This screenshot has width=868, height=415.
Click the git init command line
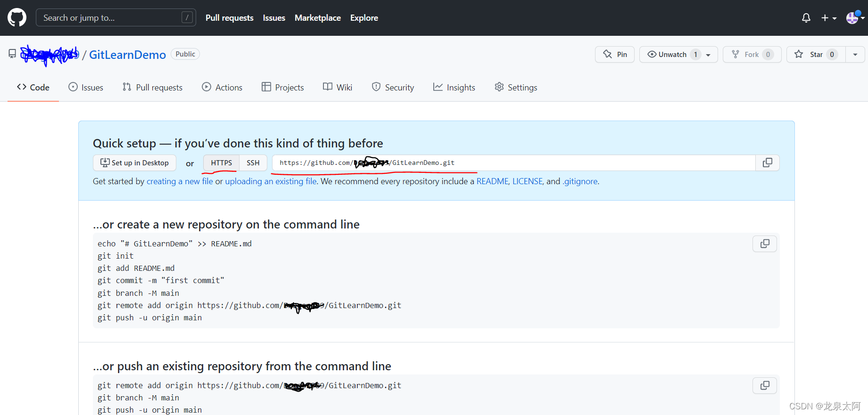116,256
